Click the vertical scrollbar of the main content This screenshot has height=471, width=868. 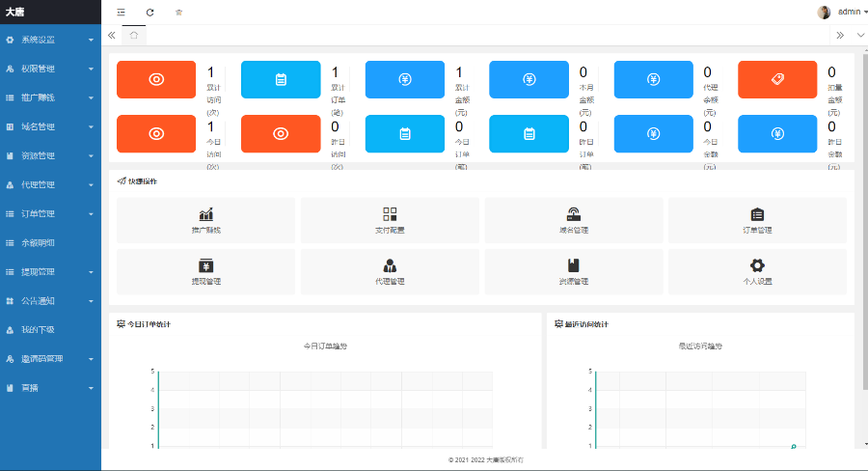point(865,220)
